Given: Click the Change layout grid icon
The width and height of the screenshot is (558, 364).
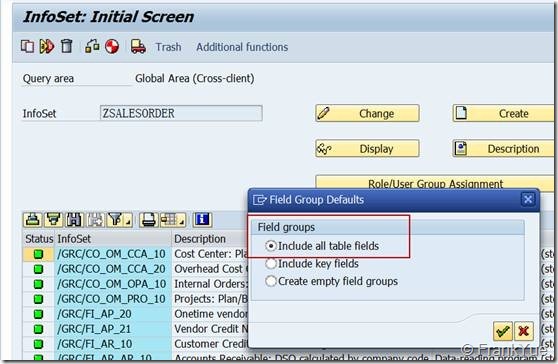Looking at the screenshot, I should (x=169, y=220).
